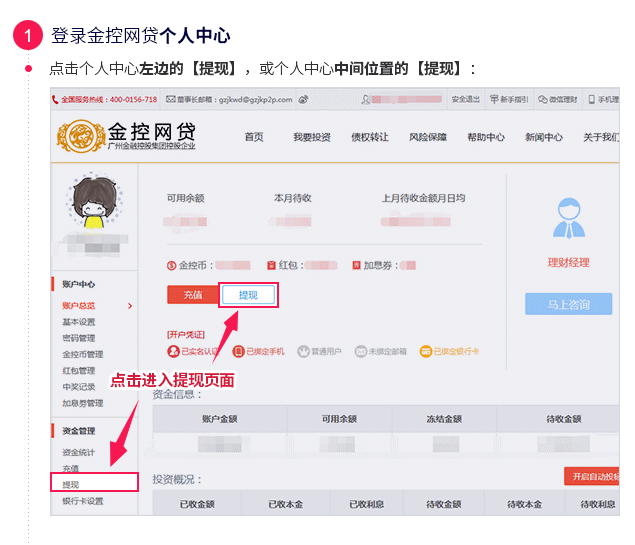Click the 开启自动投标 button
This screenshot has height=545, width=635.
coord(592,477)
